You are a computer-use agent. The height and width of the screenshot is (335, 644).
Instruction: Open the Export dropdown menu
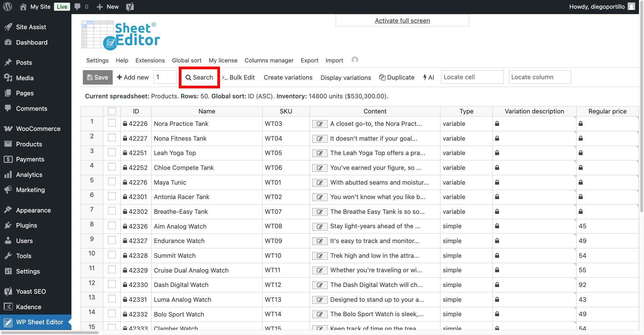(x=309, y=60)
